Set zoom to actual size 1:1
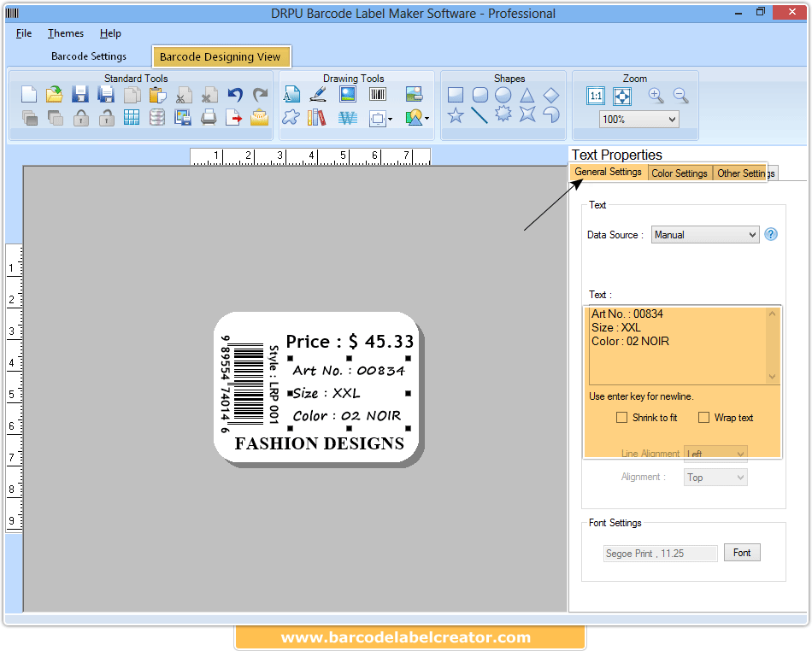The image size is (812, 651). point(596,96)
